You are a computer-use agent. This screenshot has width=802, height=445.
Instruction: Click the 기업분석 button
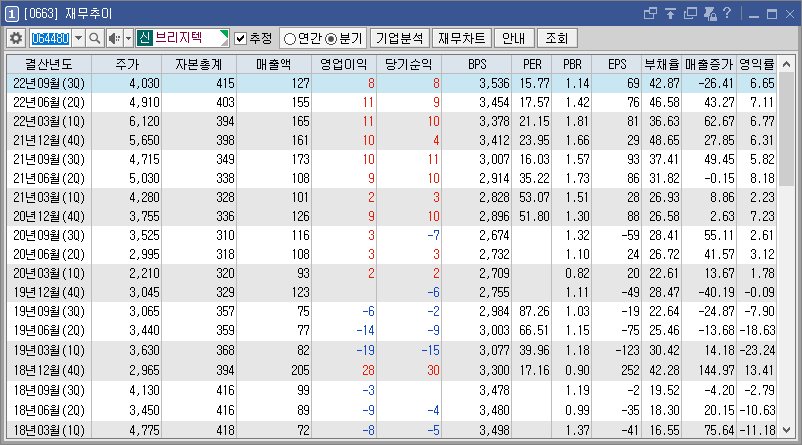(x=399, y=38)
